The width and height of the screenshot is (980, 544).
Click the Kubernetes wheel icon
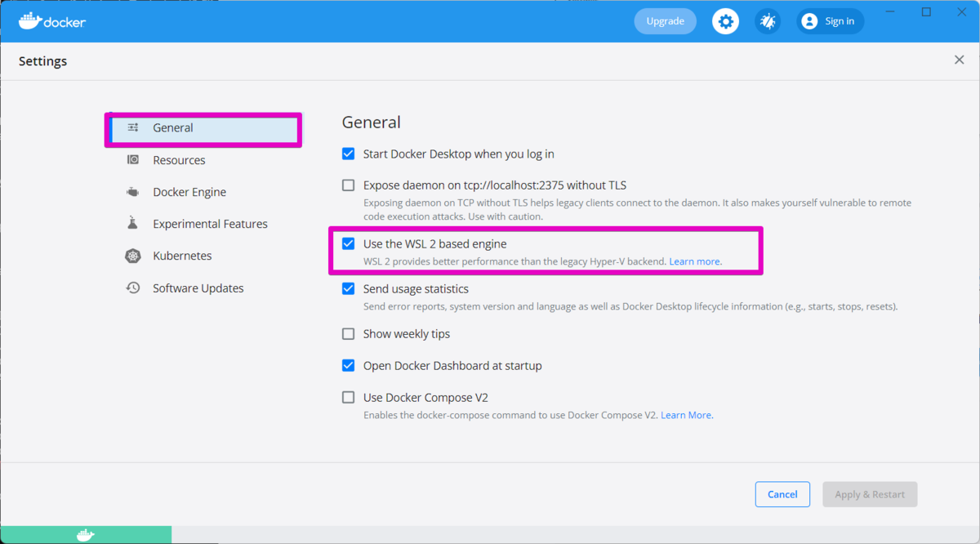coord(133,256)
